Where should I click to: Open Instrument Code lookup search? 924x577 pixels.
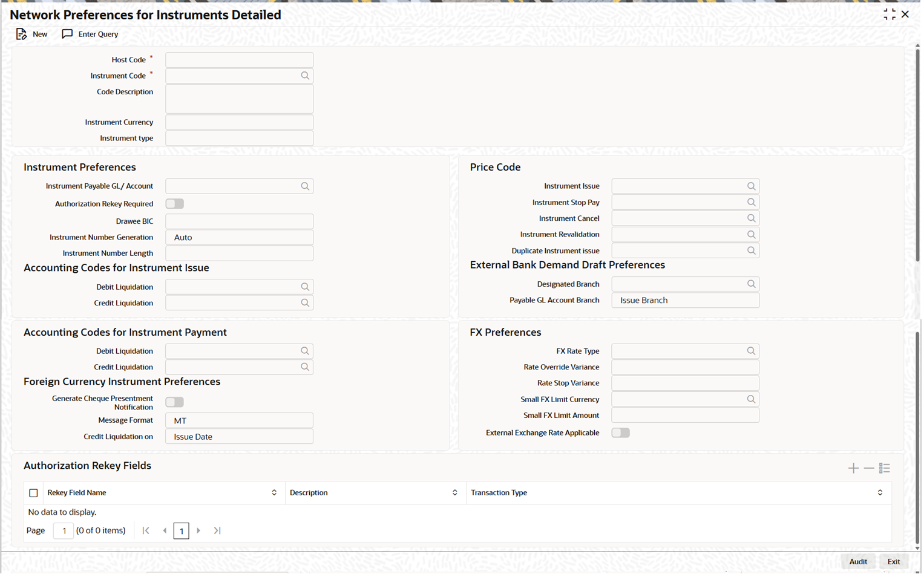305,76
